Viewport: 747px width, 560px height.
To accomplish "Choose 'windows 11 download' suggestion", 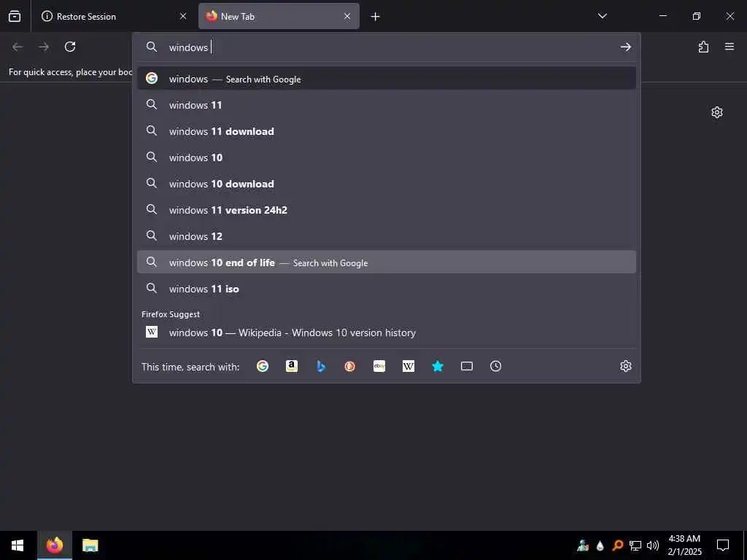I will (387, 131).
